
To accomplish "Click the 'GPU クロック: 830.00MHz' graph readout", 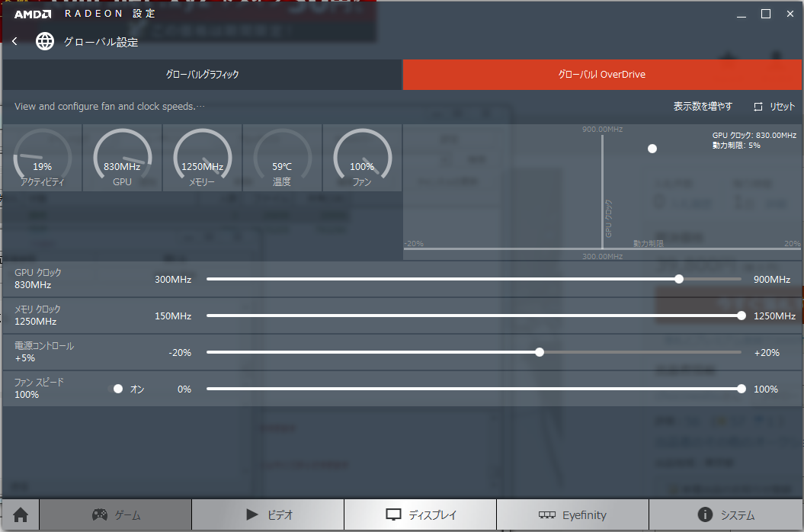I will pyautogui.click(x=754, y=136).
